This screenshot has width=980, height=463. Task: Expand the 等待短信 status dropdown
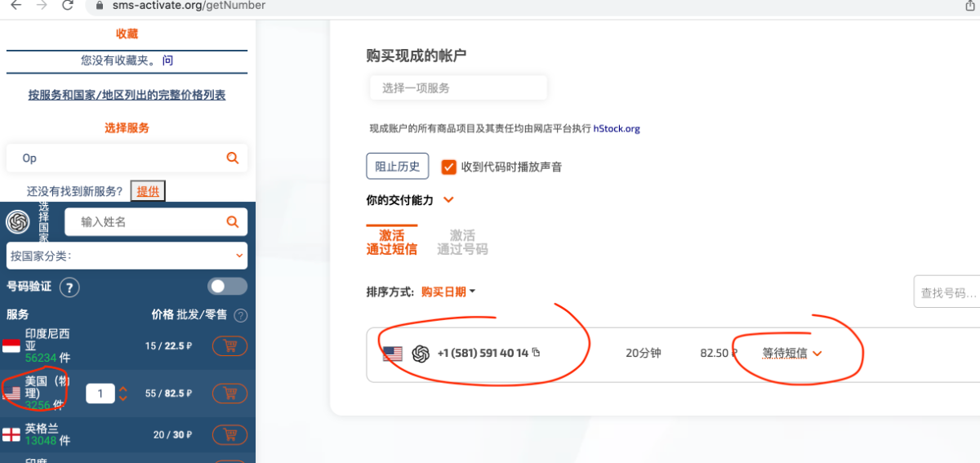[x=792, y=354]
